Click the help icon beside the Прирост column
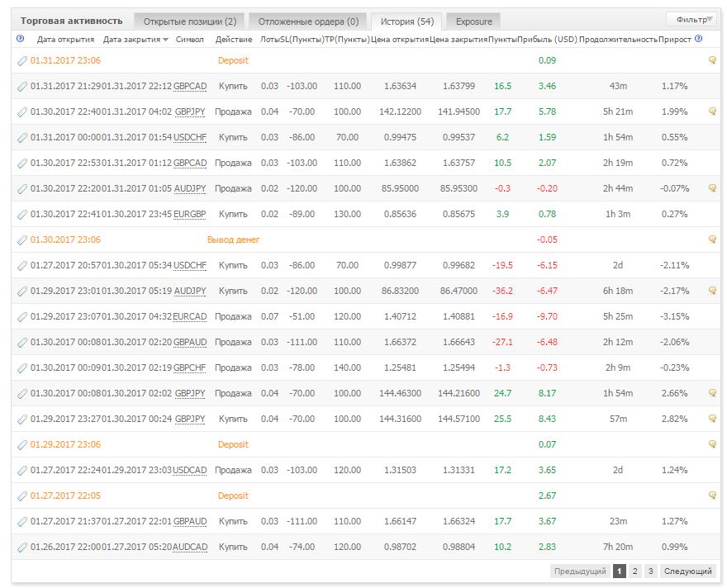 click(x=699, y=39)
